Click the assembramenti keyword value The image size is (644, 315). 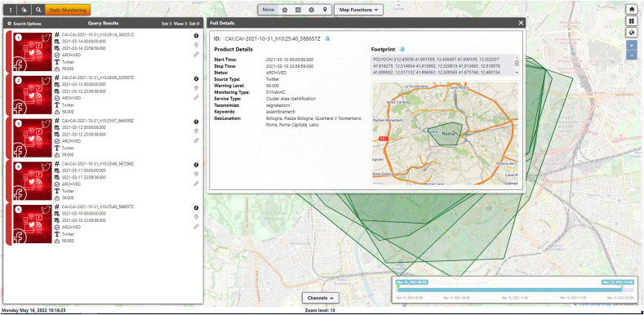pyautogui.click(x=281, y=112)
